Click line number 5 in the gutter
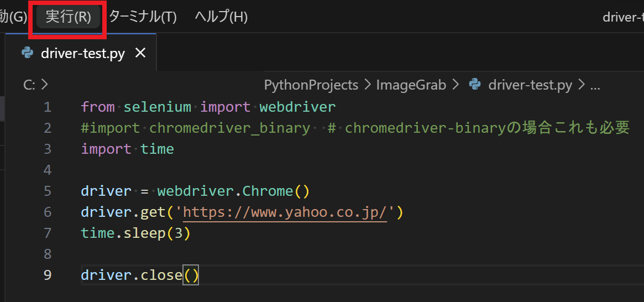 [47, 191]
